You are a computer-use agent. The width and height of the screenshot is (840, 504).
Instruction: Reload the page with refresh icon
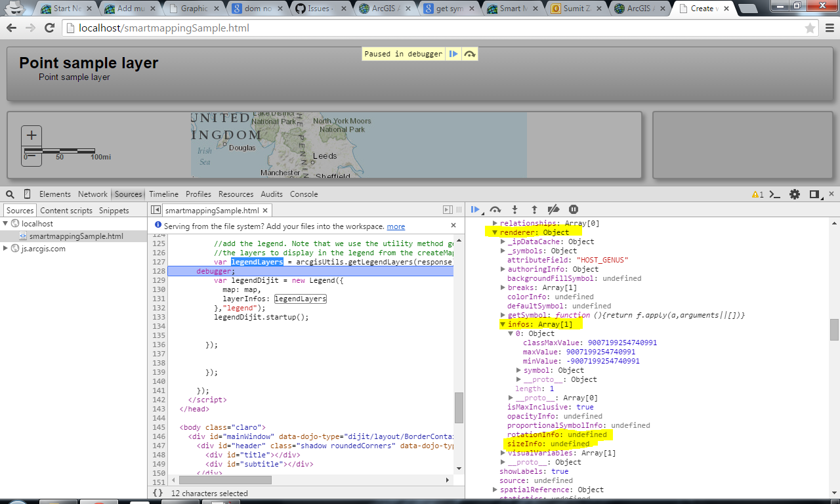(49, 28)
